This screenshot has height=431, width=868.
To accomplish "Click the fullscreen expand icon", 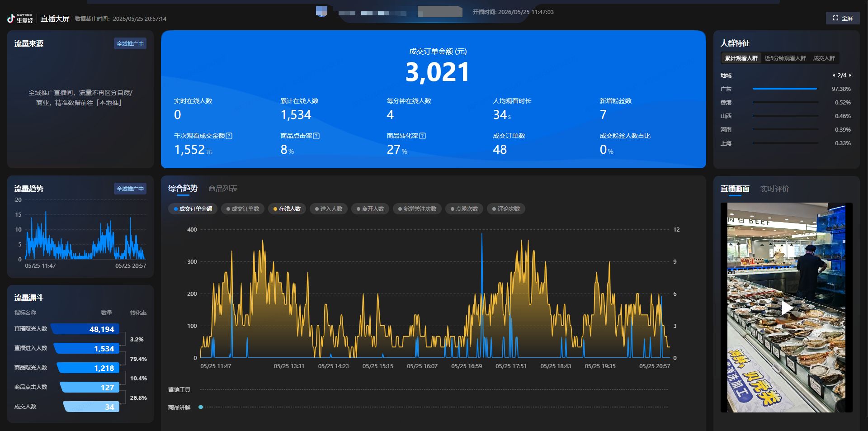I will (835, 18).
